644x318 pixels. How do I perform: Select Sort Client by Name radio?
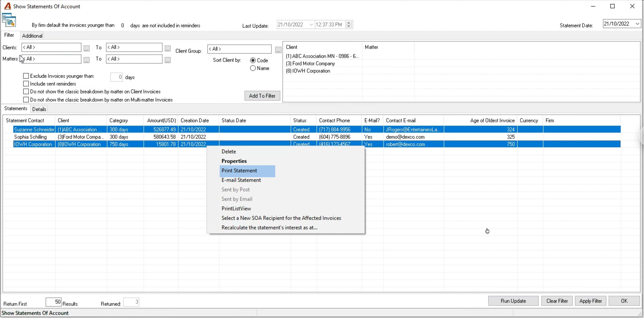[x=253, y=68]
